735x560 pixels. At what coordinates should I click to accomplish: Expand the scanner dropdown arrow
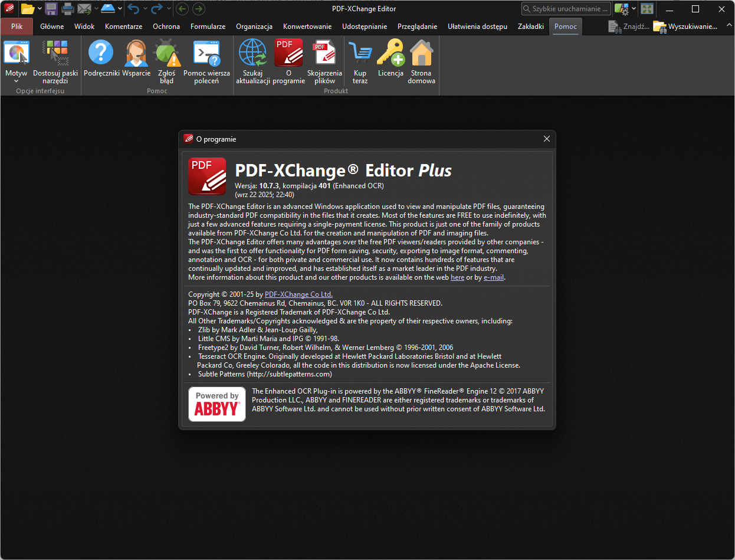[120, 8]
